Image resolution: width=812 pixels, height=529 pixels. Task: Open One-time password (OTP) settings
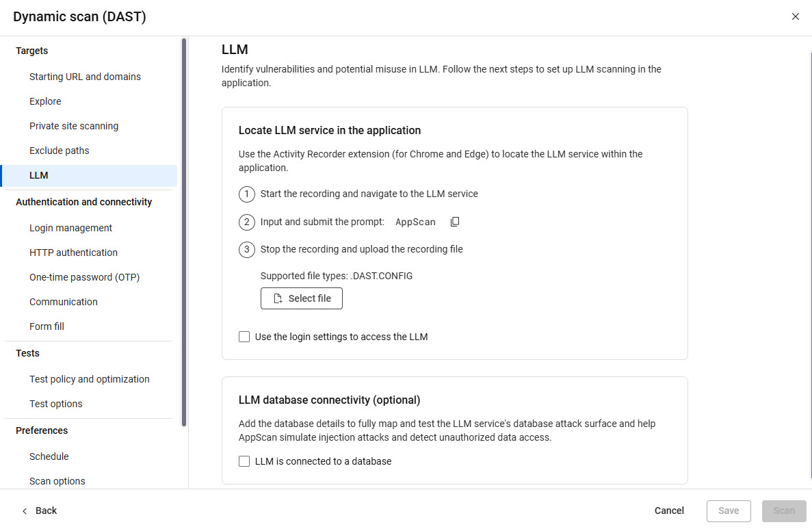point(83,276)
